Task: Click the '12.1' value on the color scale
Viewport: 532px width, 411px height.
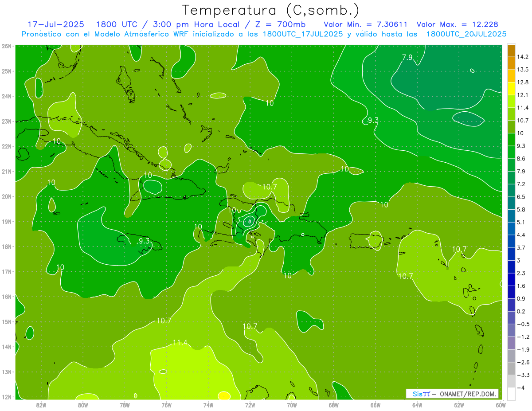Action: click(x=523, y=95)
